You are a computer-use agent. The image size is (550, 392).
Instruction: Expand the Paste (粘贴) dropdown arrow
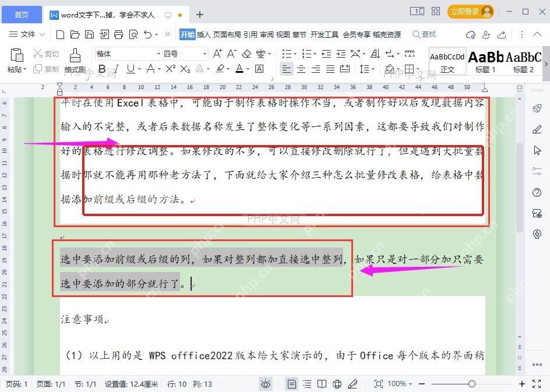(25, 69)
